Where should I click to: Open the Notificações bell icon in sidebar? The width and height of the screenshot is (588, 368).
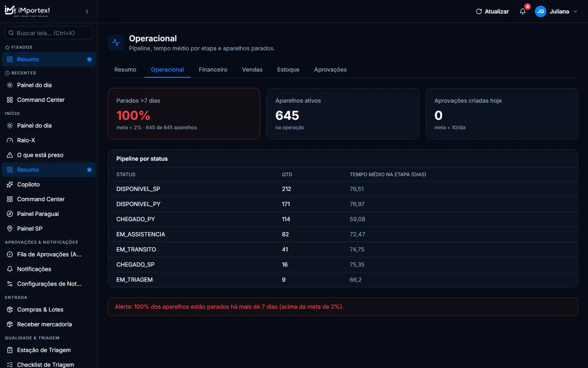pos(10,269)
